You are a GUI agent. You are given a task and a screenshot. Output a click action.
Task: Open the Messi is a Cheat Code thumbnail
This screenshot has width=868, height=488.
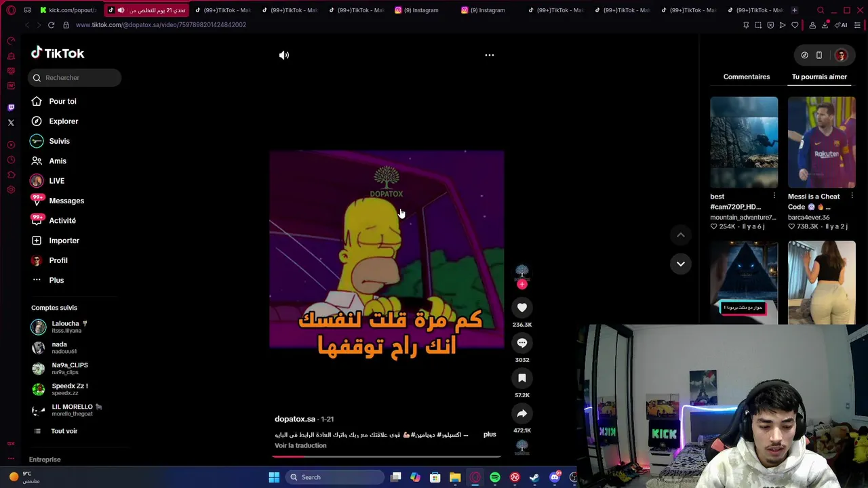(822, 142)
